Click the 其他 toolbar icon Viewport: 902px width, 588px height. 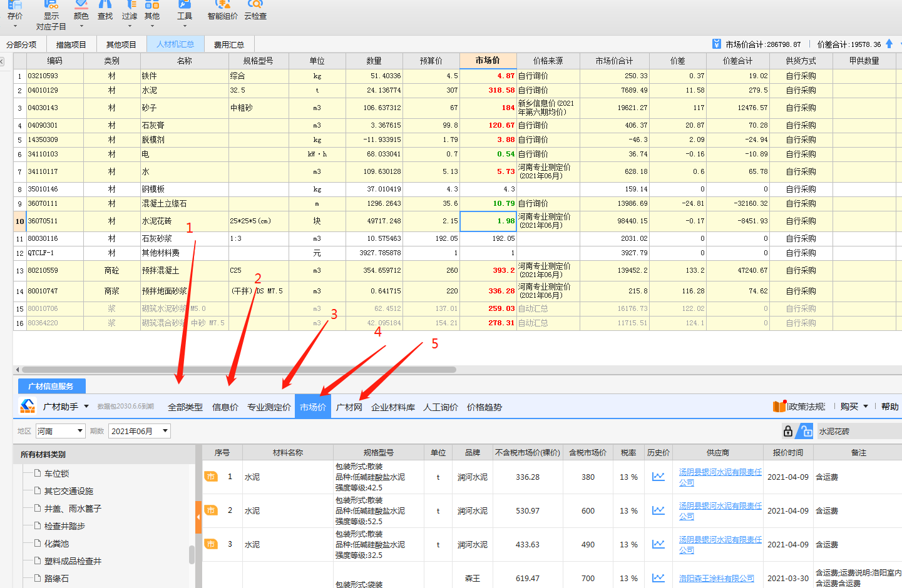(x=152, y=5)
